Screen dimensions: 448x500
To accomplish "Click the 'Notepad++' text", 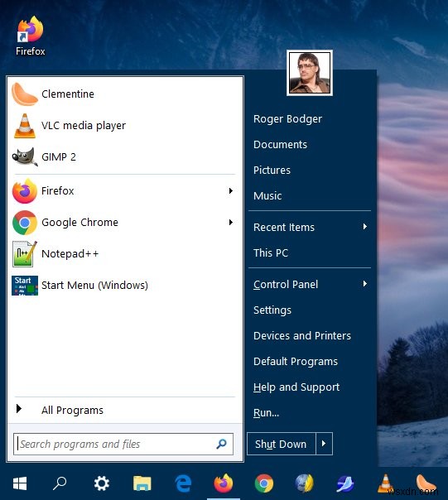I will pyautogui.click(x=70, y=254).
